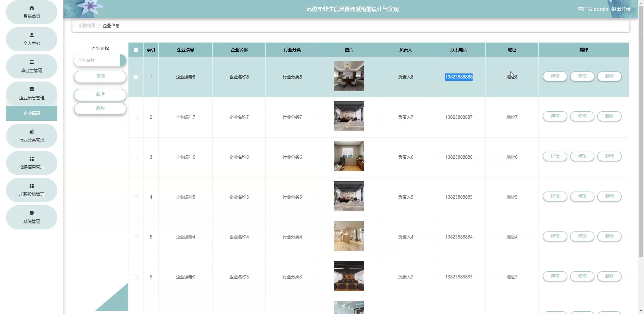The image size is (644, 314).
Task: Click 详情 for 企业名称7
Action: (555, 116)
